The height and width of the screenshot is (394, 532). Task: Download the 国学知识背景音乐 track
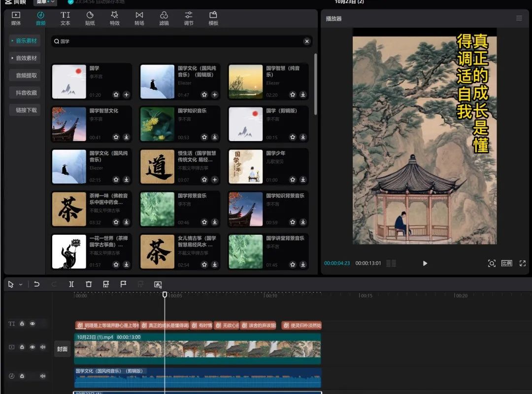[x=303, y=222]
